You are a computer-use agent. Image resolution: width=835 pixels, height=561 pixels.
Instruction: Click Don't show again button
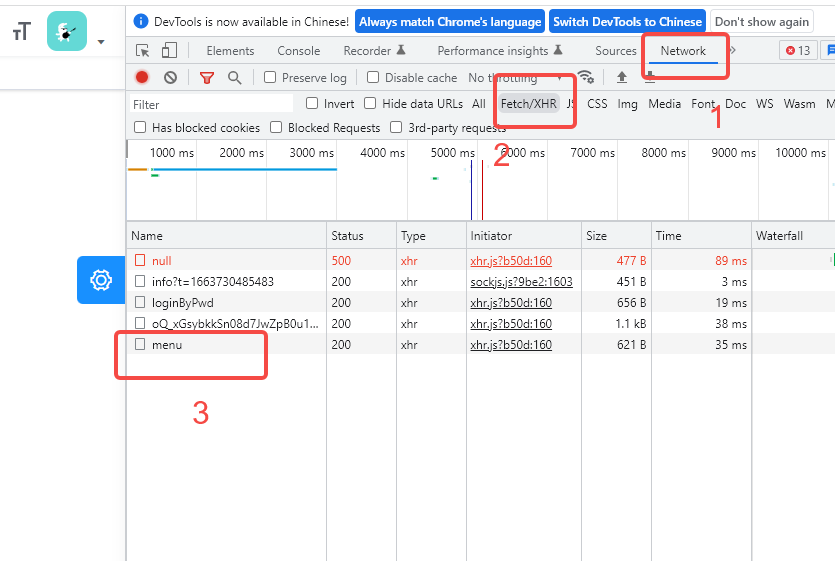[x=762, y=22]
